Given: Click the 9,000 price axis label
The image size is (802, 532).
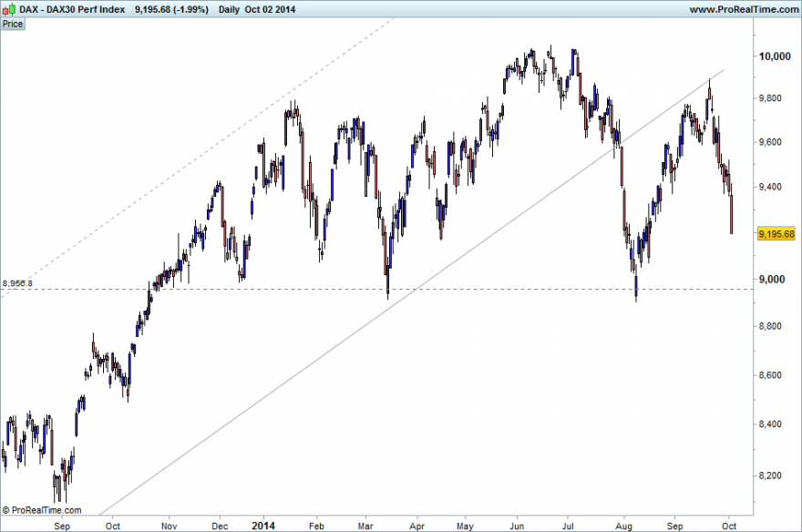Looking at the screenshot, I should [772, 280].
